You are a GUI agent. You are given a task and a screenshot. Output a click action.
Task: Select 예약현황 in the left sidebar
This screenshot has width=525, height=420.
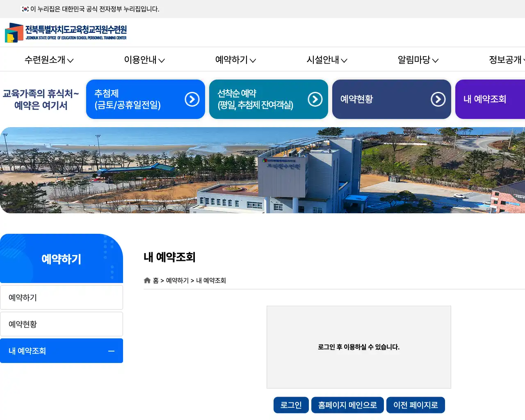(x=62, y=324)
